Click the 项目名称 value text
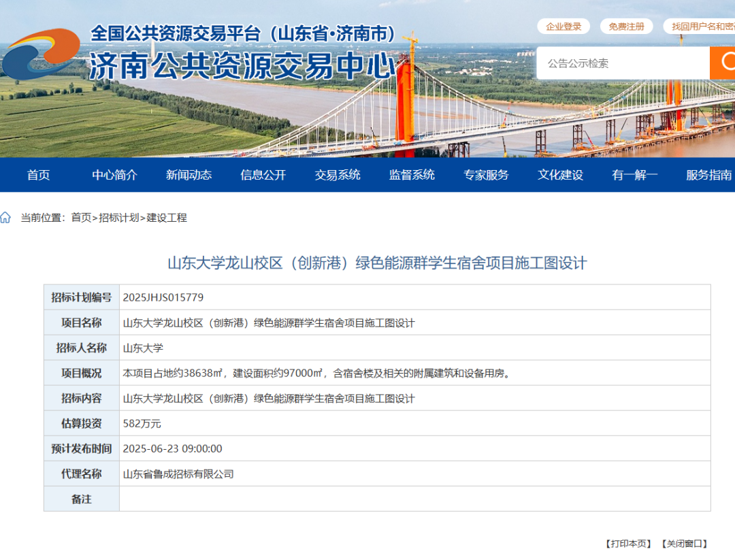735x560 pixels. click(x=269, y=323)
